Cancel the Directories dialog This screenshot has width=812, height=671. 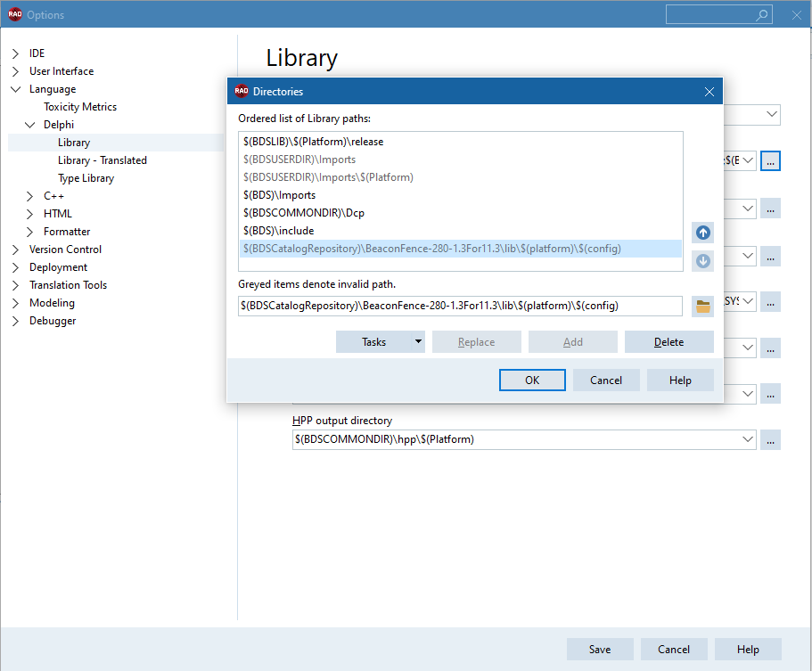click(x=606, y=380)
